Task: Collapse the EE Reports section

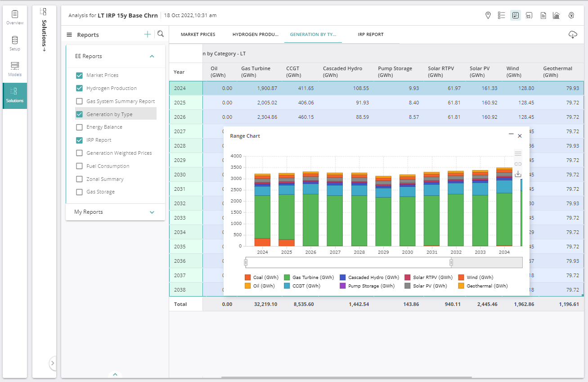Action: click(x=152, y=56)
